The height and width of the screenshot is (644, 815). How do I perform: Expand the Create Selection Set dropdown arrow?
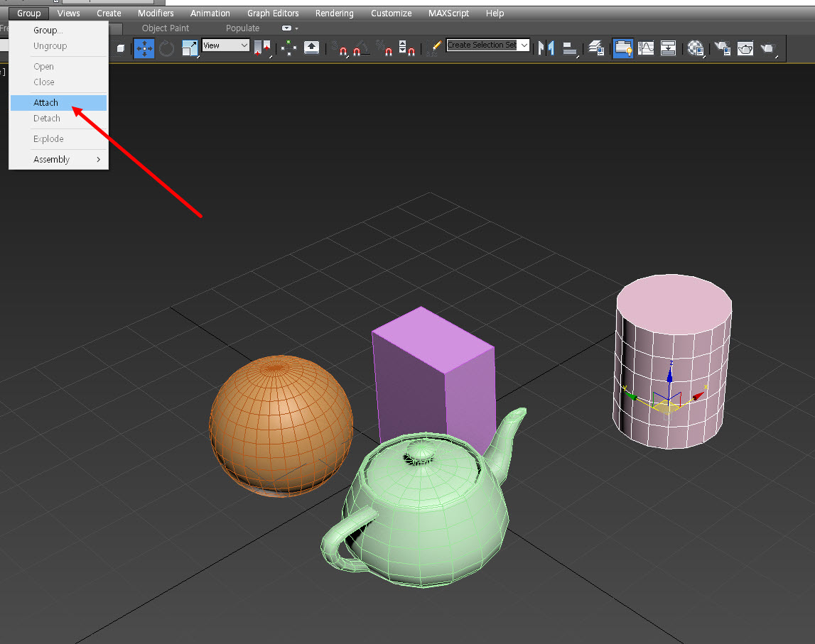[524, 45]
